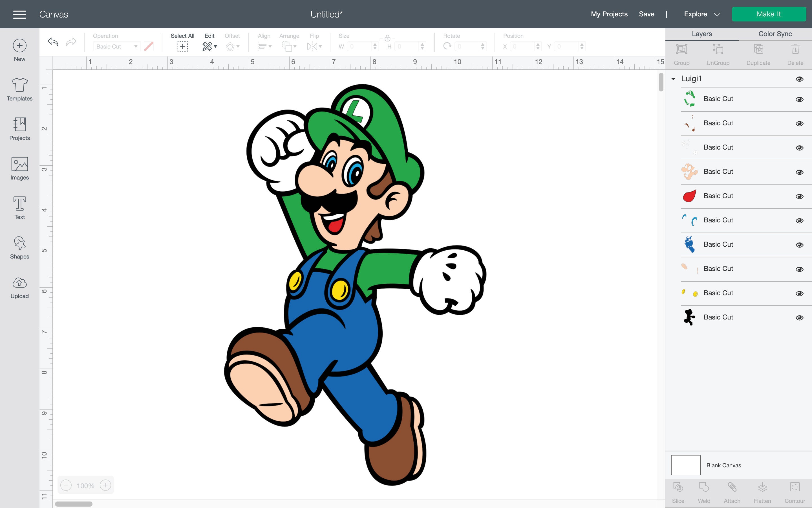Open the Upload panel
The width and height of the screenshot is (812, 508).
pyautogui.click(x=19, y=287)
